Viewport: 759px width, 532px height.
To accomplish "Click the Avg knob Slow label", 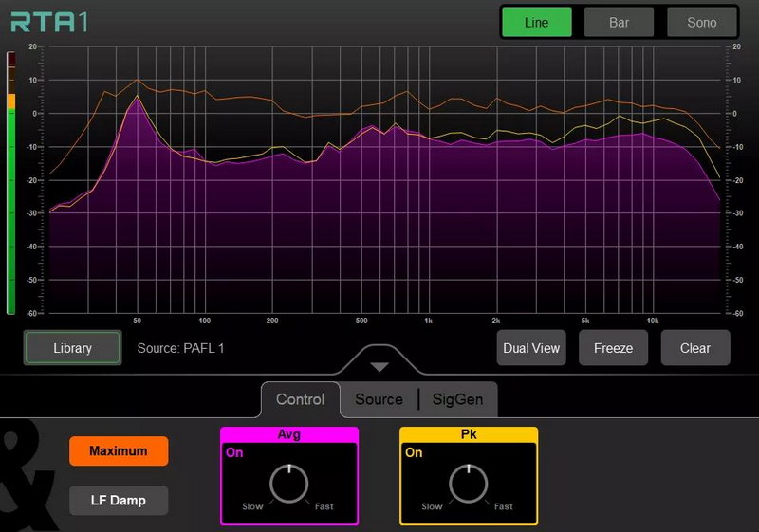I will click(x=252, y=506).
